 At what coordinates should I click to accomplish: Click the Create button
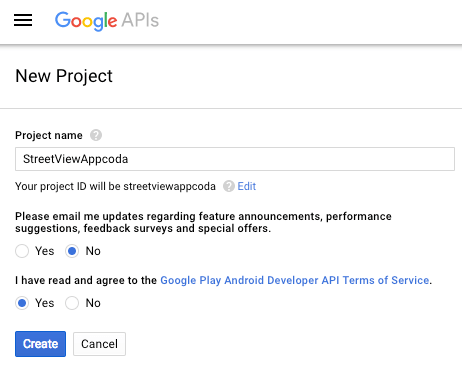click(40, 344)
